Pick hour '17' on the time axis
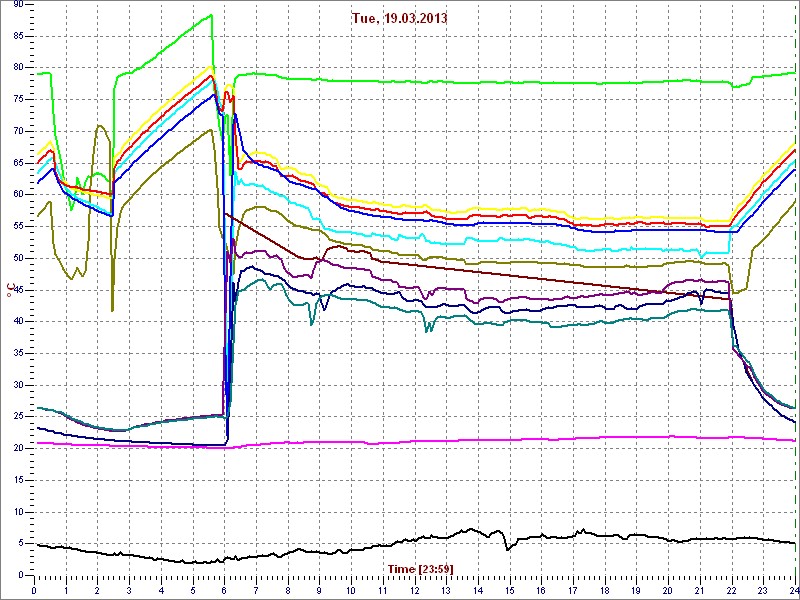Viewport: 800px width, 600px height. tap(573, 591)
